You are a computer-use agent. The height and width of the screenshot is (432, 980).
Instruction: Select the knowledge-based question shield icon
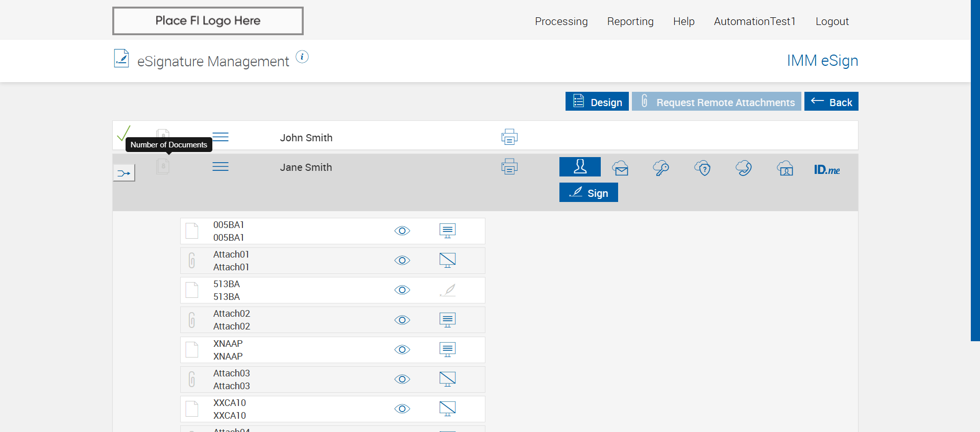702,168
